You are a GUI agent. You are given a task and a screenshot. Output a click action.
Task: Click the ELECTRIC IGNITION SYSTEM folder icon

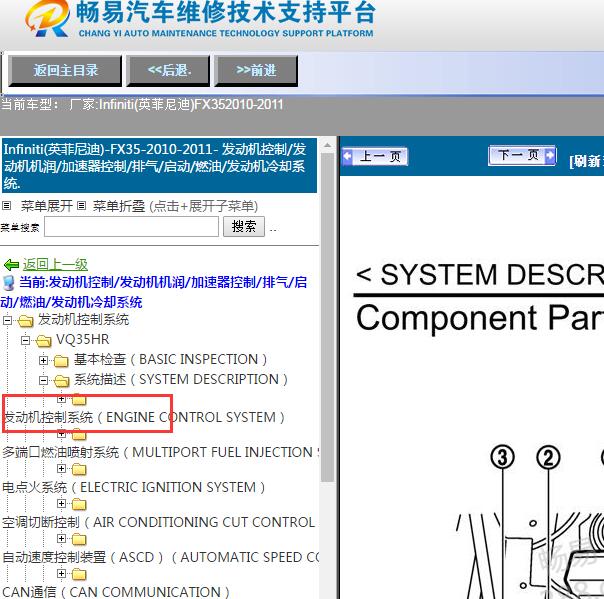tap(79, 469)
